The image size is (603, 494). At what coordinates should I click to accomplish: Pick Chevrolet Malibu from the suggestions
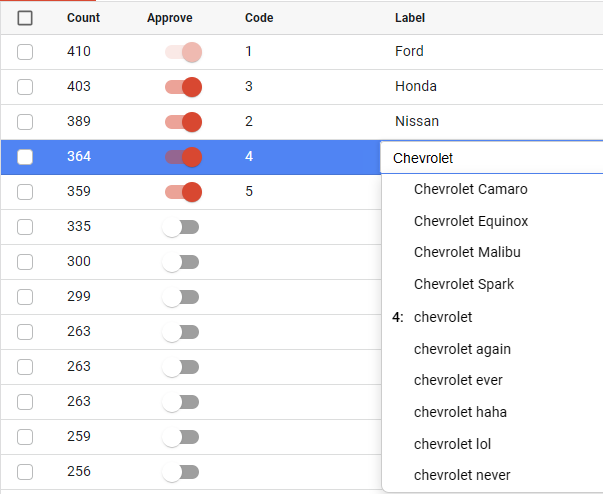pos(467,252)
